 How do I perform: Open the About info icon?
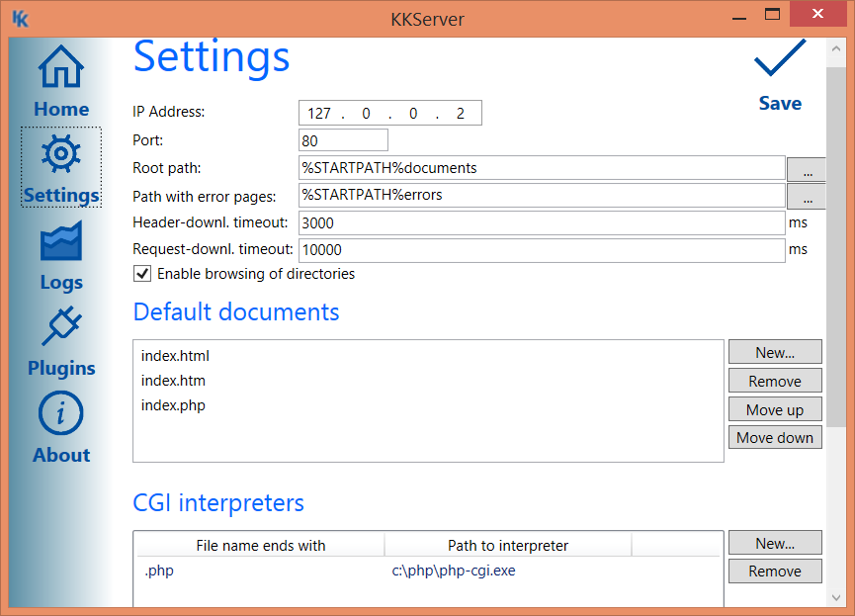click(61, 413)
